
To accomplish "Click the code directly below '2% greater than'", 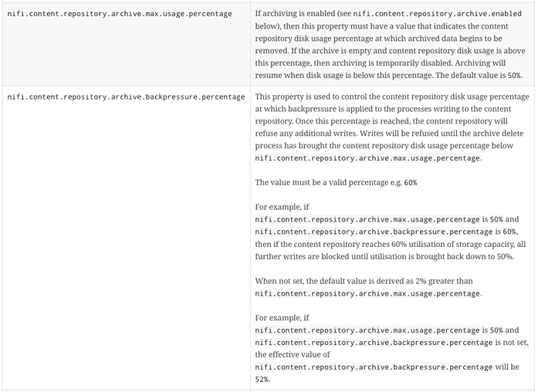I will click(367, 293).
